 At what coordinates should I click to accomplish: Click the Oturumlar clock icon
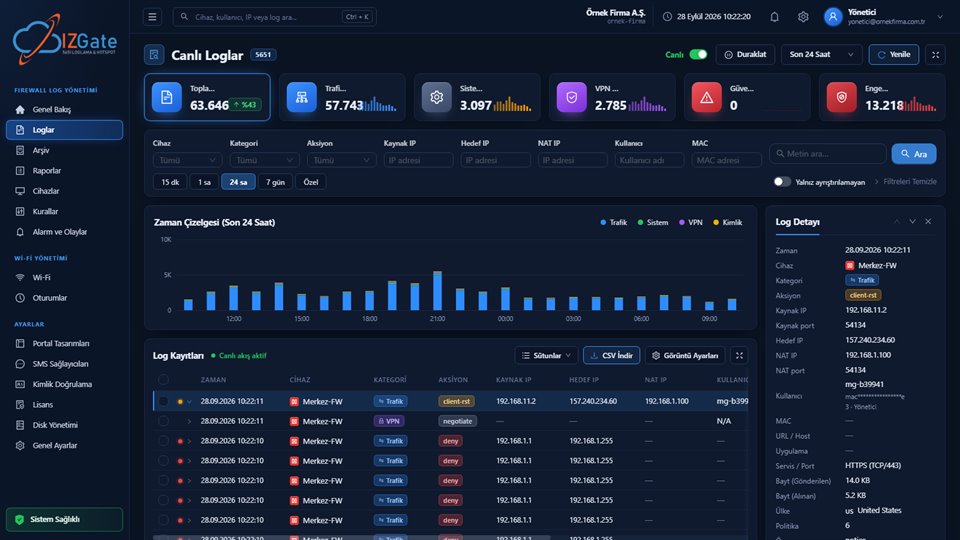click(20, 298)
